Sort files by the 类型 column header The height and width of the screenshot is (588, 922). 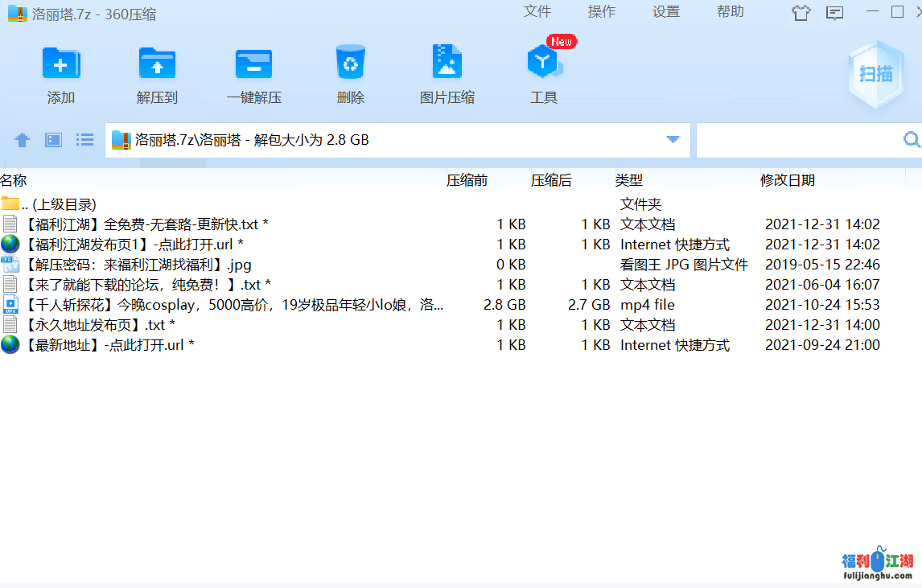tap(629, 180)
